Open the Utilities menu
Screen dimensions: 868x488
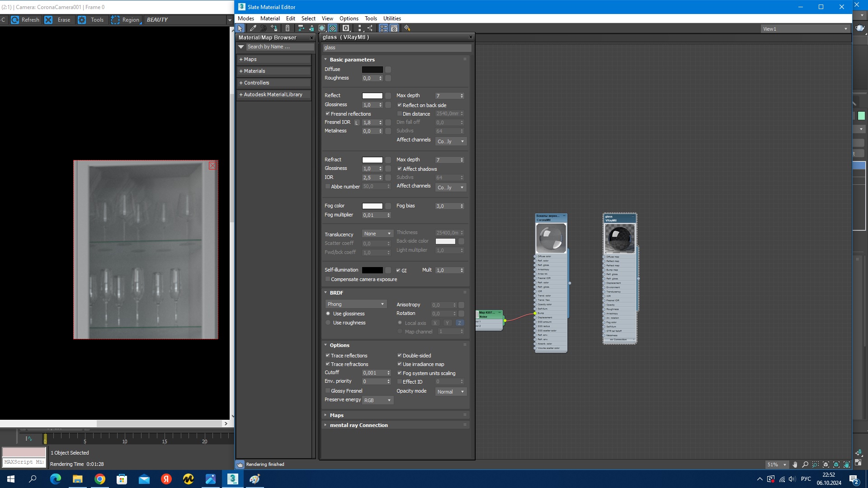[x=392, y=19]
